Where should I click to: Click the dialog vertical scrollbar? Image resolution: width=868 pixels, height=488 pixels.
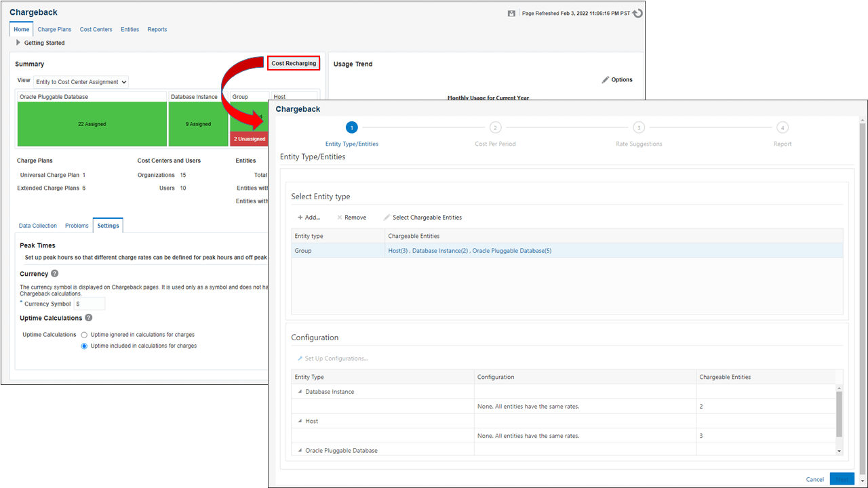pyautogui.click(x=863, y=298)
